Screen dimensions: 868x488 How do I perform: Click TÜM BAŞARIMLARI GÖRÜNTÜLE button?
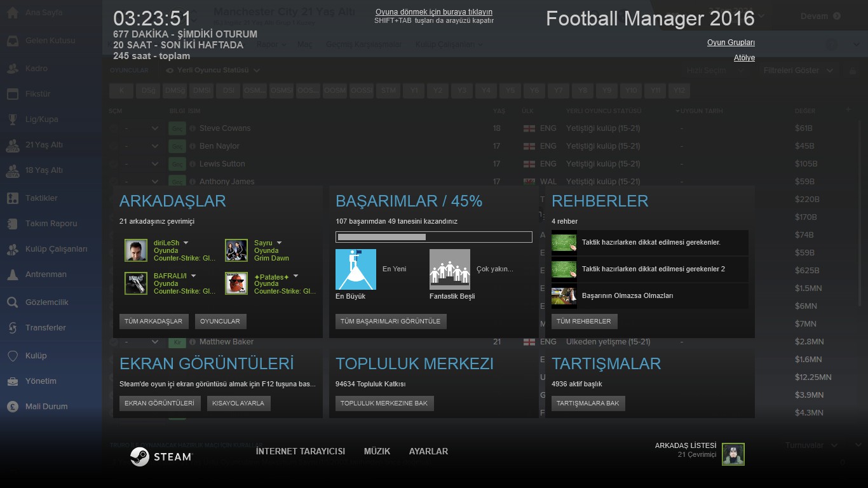391,322
